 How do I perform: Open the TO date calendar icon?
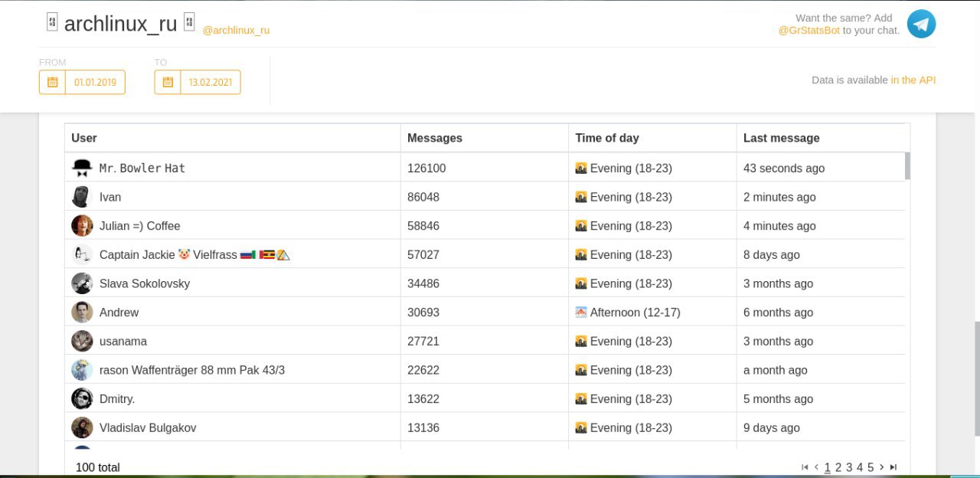(167, 82)
